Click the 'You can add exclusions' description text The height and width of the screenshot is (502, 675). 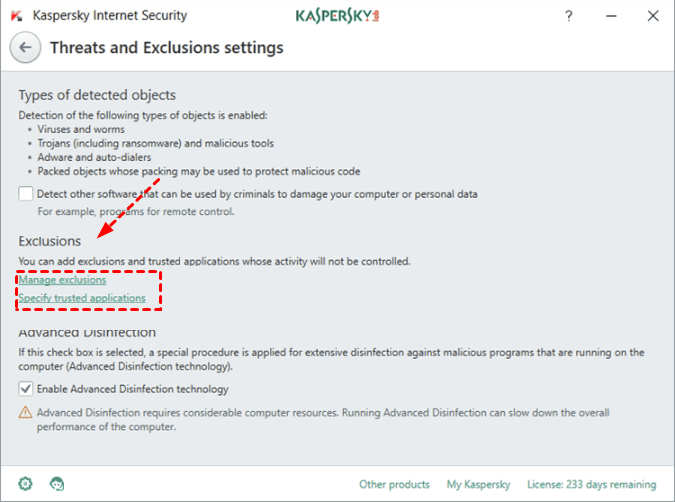coord(214,261)
